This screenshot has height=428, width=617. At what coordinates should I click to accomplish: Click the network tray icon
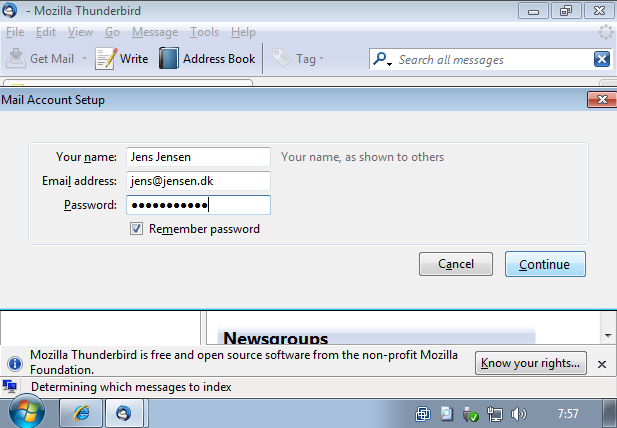(495, 414)
